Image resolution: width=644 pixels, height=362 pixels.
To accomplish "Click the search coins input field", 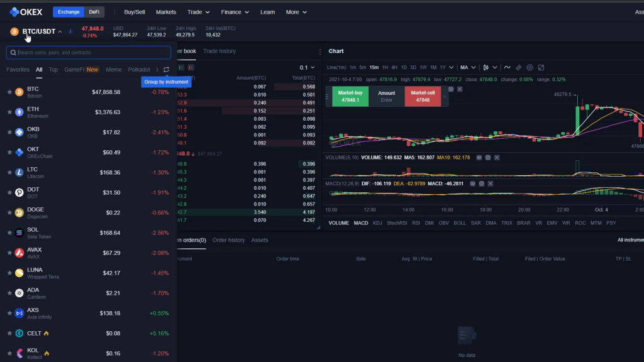I will 88,53.
